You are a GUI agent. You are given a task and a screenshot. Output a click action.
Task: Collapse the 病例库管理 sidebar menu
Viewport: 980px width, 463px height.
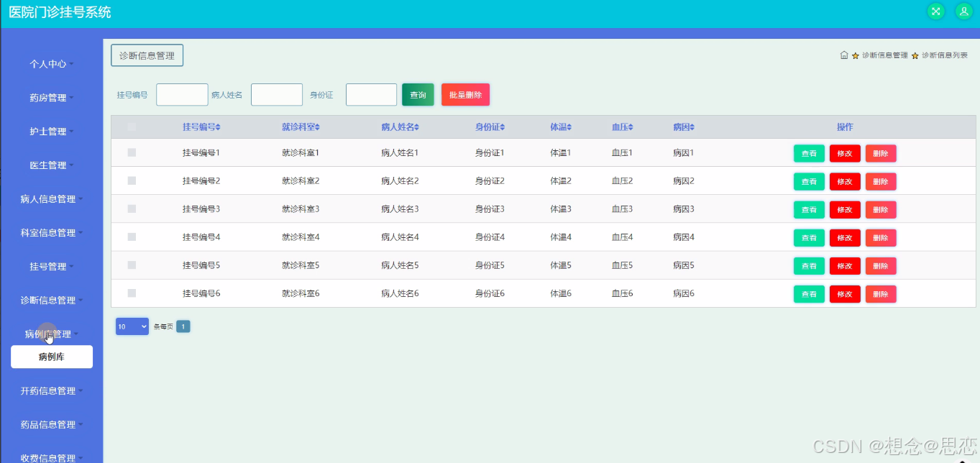click(51, 334)
